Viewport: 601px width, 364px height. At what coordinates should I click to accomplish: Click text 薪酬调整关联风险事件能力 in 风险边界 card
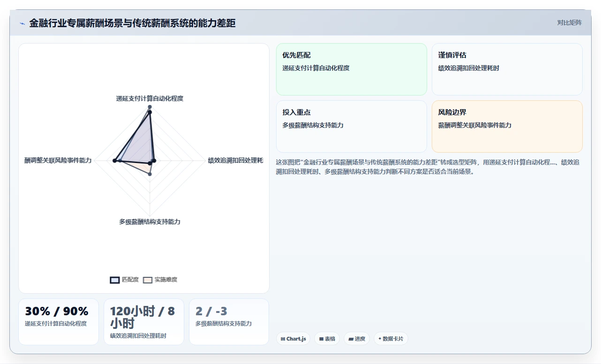pyautogui.click(x=475, y=125)
